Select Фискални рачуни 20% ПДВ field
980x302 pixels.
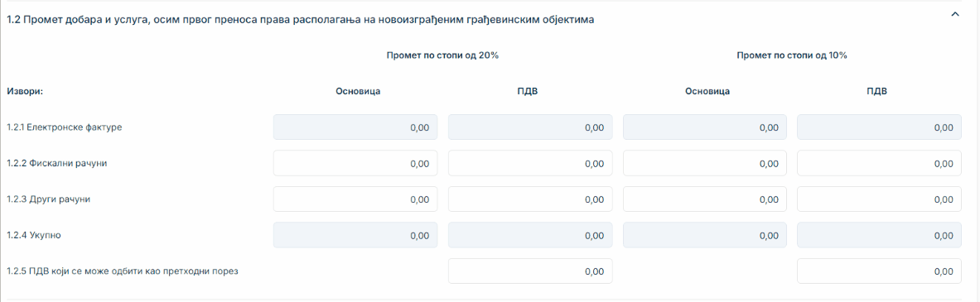point(531,163)
